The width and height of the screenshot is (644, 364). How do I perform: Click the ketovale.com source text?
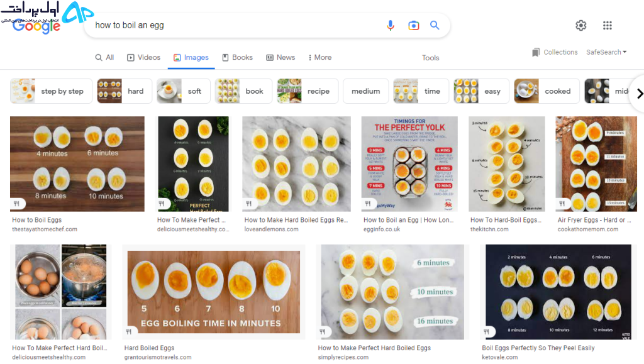pyautogui.click(x=500, y=358)
